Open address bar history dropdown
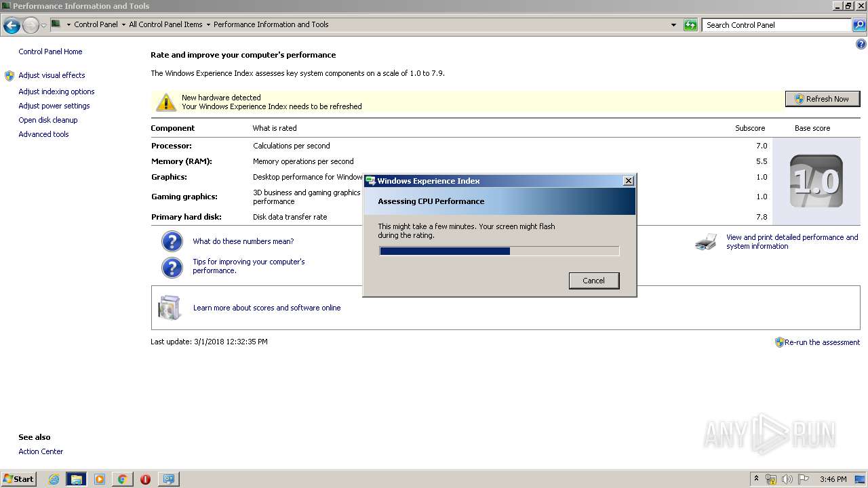The image size is (868, 488). pos(673,25)
